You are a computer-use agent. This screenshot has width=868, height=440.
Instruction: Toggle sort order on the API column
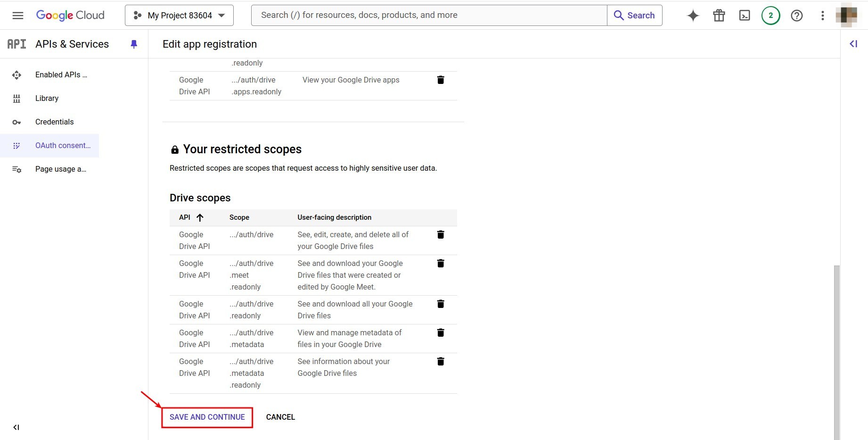click(x=200, y=217)
